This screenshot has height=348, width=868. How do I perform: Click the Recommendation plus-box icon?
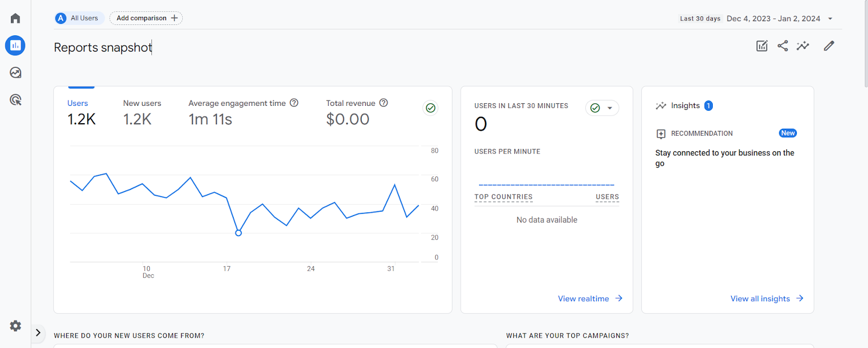pyautogui.click(x=661, y=134)
